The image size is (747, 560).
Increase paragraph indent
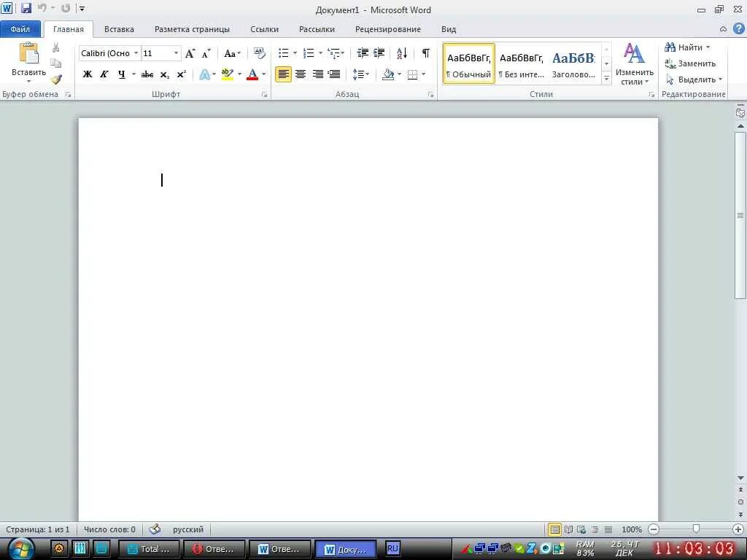pos(379,52)
